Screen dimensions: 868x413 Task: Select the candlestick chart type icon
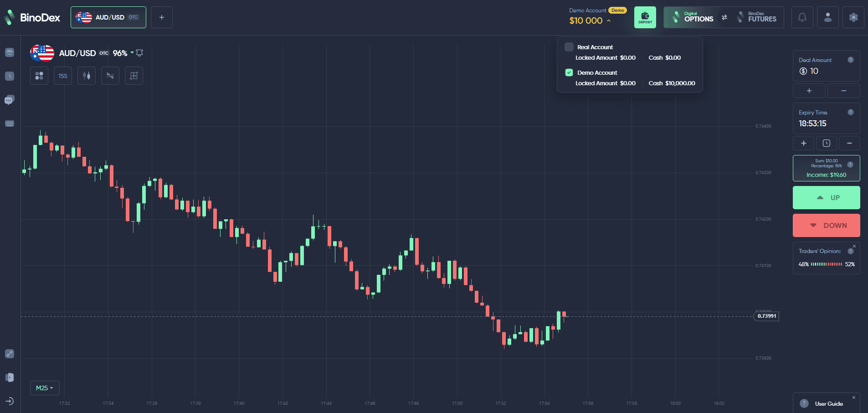(87, 76)
